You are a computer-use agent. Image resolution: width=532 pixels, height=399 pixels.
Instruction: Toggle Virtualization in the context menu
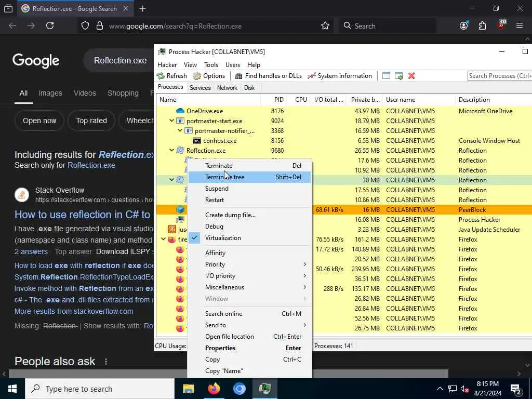click(x=249, y=238)
